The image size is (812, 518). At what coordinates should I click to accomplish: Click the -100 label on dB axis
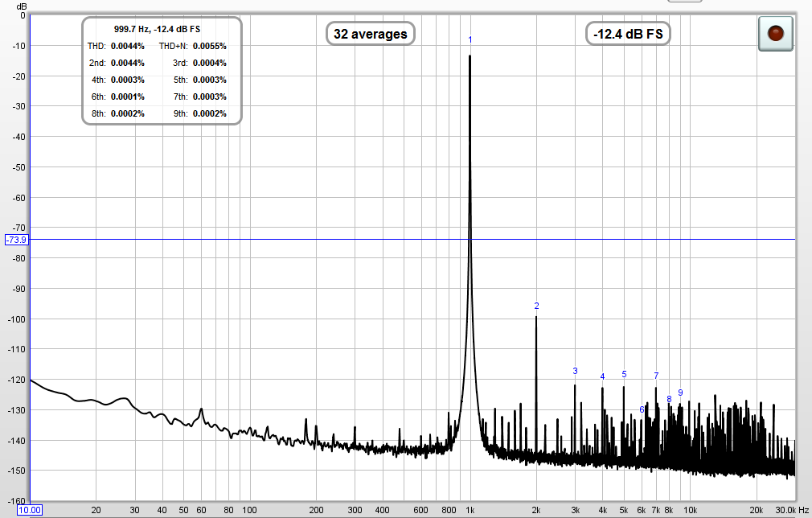click(x=17, y=319)
